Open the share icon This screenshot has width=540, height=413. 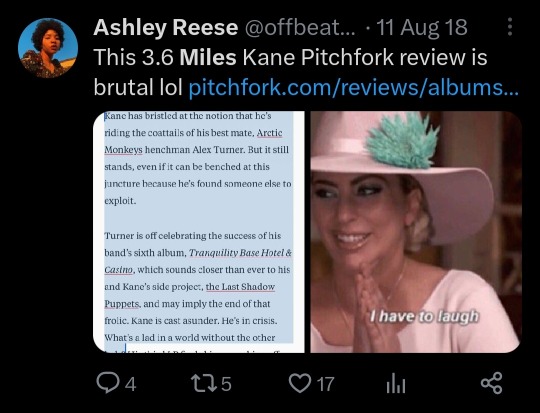pos(491,383)
